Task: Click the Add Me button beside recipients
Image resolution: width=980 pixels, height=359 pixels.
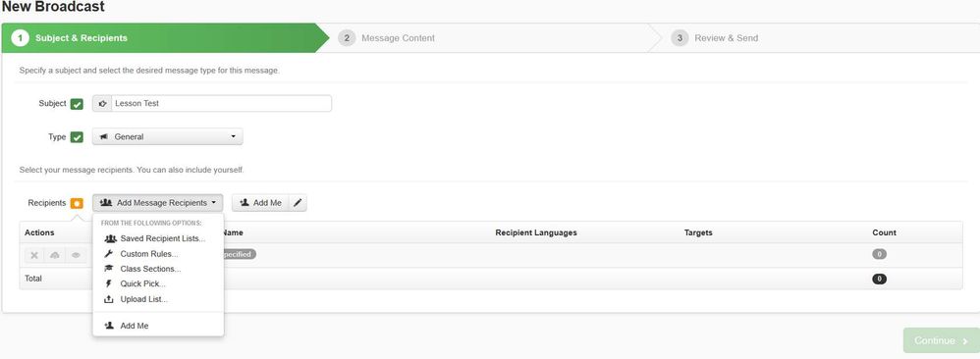Action: [260, 203]
